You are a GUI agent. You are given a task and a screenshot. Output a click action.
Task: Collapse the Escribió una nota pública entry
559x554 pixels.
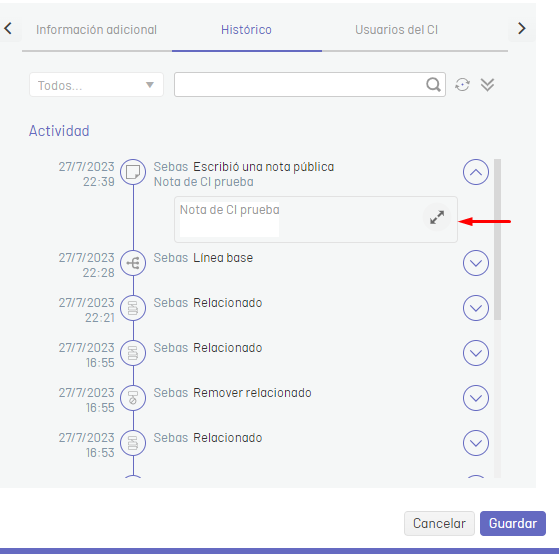(476, 172)
